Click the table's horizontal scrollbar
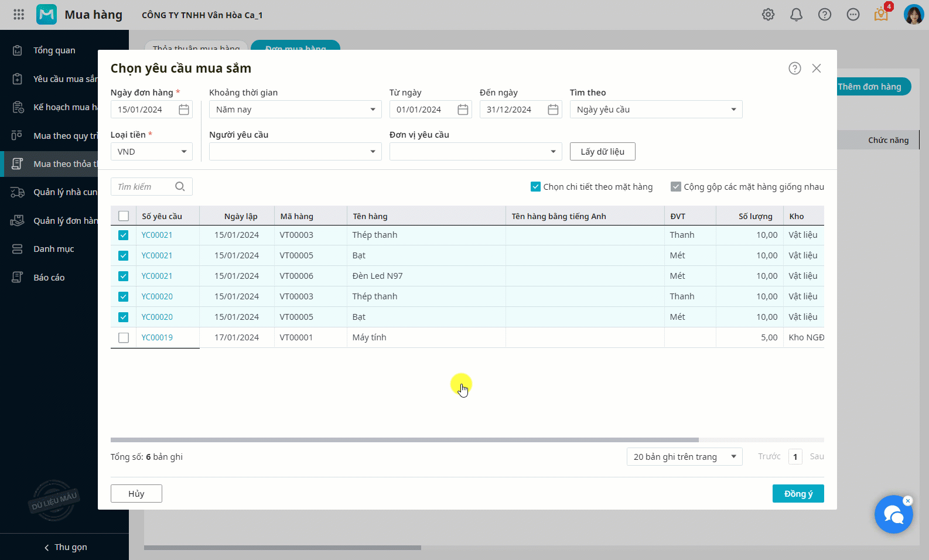Screen dimensions: 929x560 [404, 440]
